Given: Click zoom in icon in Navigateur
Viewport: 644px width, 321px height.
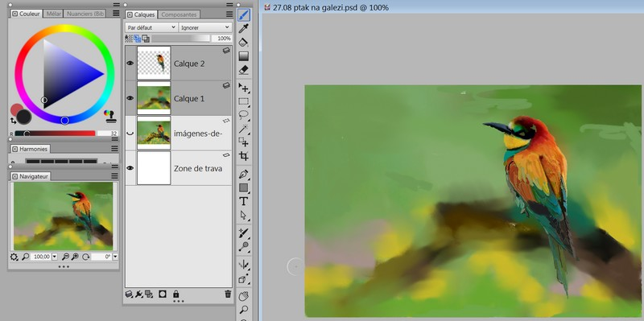Looking at the screenshot, I should coord(75,257).
